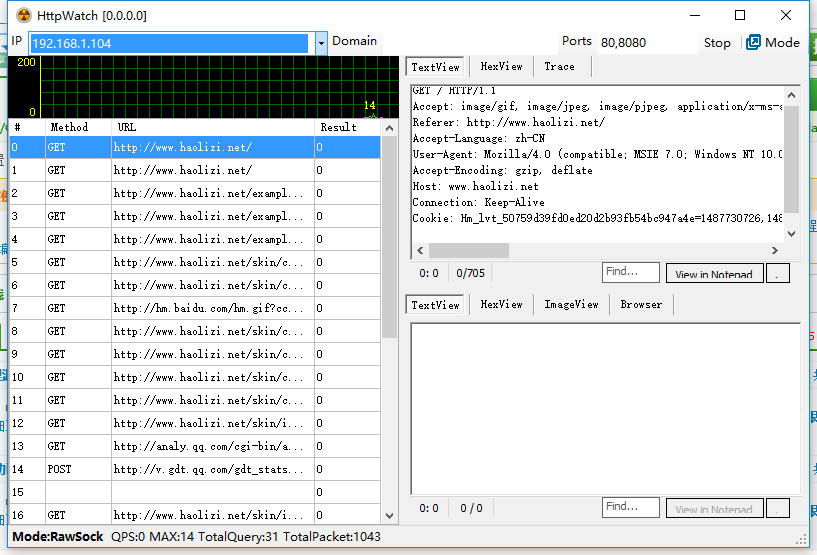Image resolution: width=817 pixels, height=555 pixels.
Task: Open the request TextView tab
Action: [435, 67]
